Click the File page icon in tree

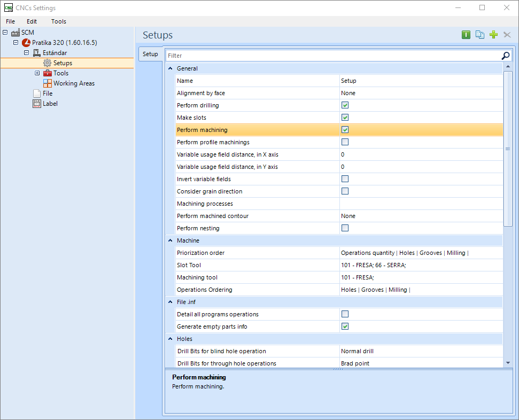point(37,94)
